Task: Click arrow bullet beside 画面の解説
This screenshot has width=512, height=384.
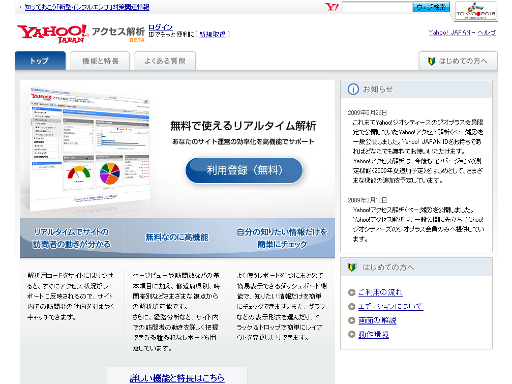Action: pos(351,320)
